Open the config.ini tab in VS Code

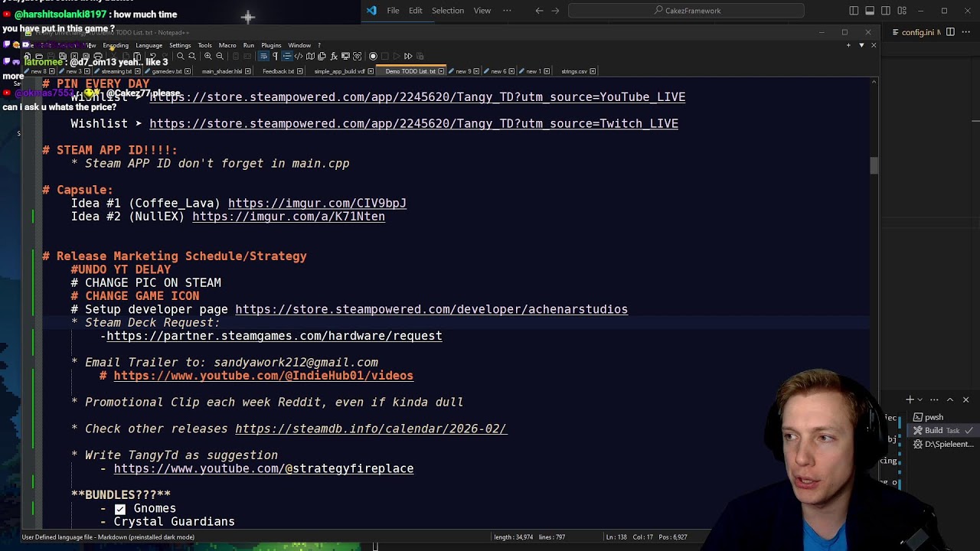coord(918,32)
